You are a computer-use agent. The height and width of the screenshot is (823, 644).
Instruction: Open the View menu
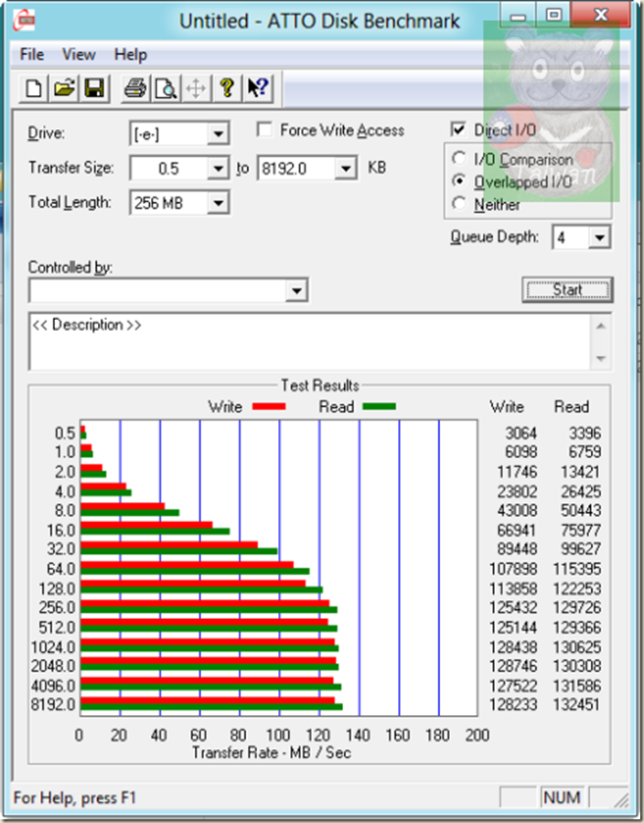click(80, 55)
